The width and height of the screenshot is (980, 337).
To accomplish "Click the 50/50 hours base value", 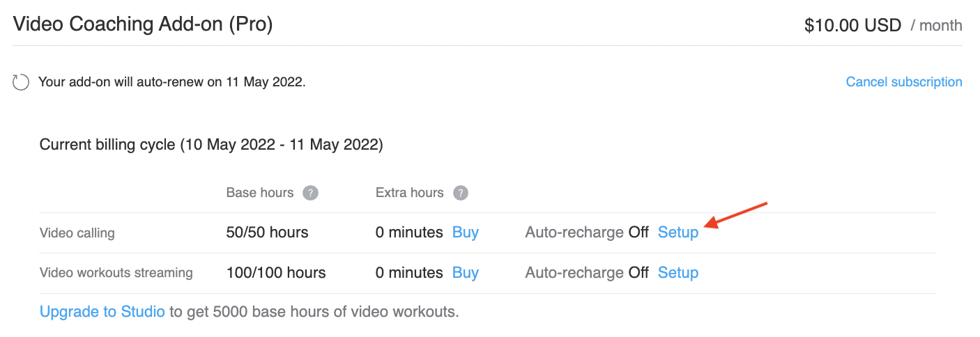I will [x=268, y=232].
